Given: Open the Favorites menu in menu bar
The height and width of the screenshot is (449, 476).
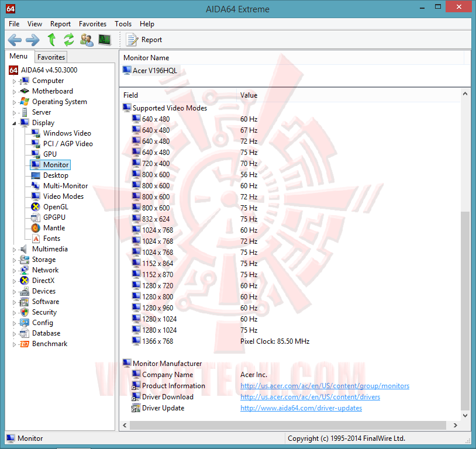Looking at the screenshot, I should [92, 24].
